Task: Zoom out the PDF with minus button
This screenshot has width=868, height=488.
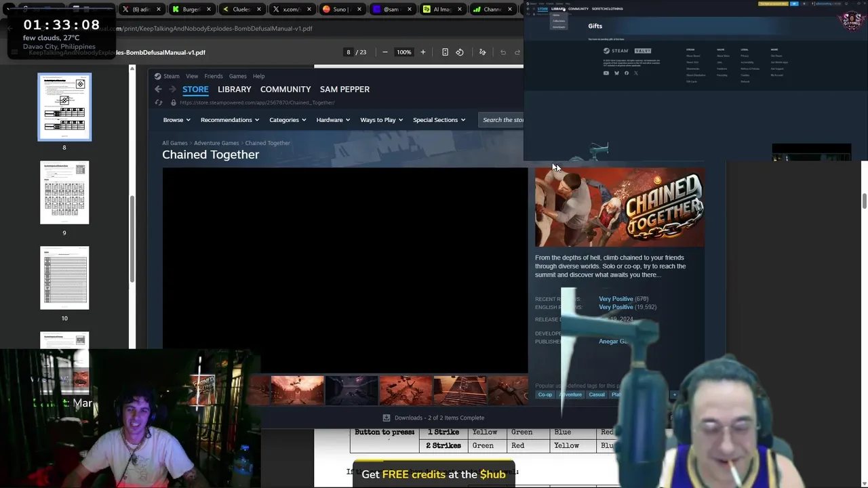Action: pos(384,52)
